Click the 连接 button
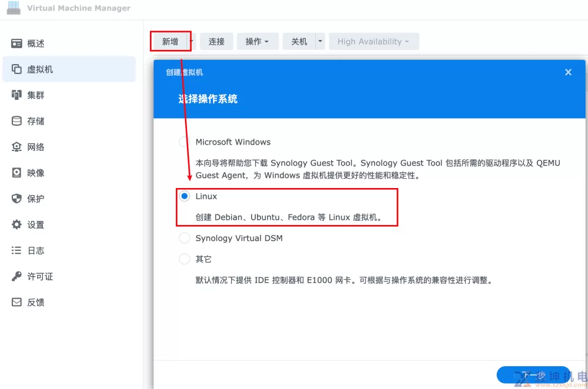The height and width of the screenshot is (389, 588). click(216, 41)
